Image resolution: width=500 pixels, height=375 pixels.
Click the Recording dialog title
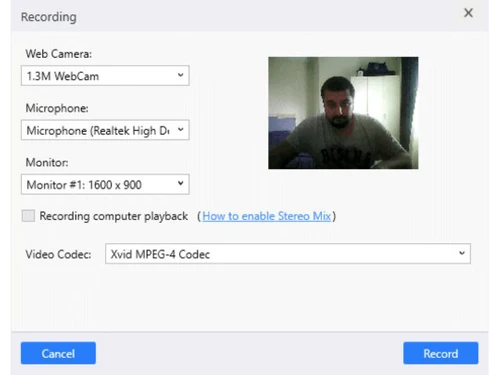point(49,17)
